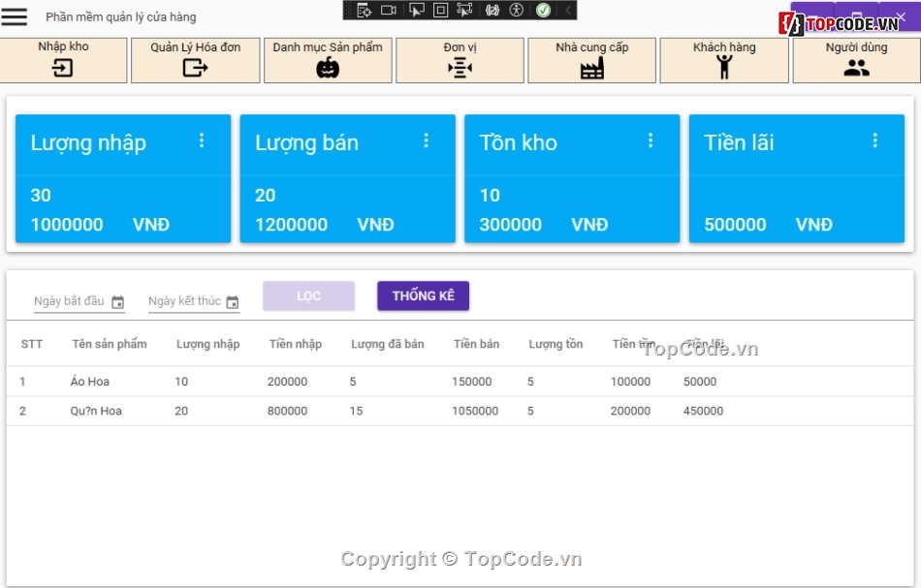The image size is (921, 588).
Task: Click the Người dùng people icon
Action: pos(857,69)
